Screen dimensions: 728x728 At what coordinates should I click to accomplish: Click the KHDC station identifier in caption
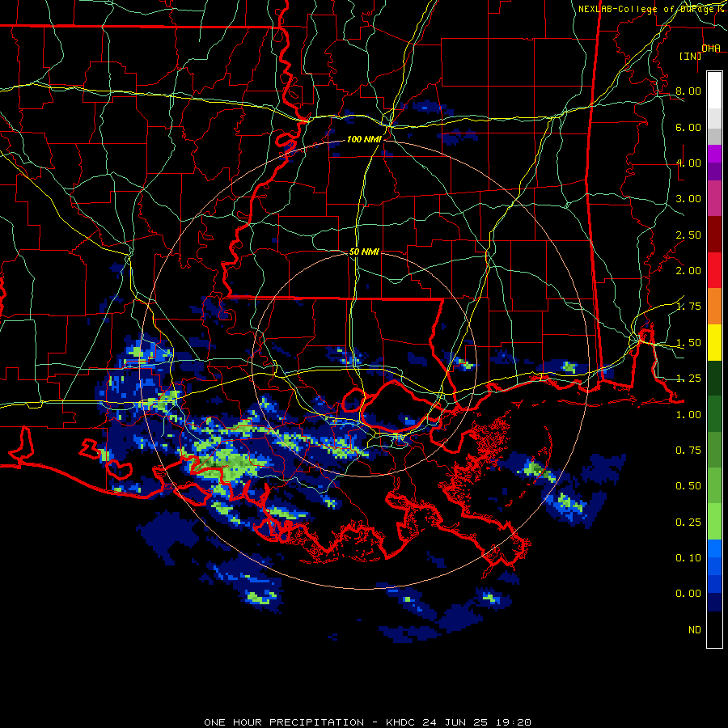click(x=401, y=722)
